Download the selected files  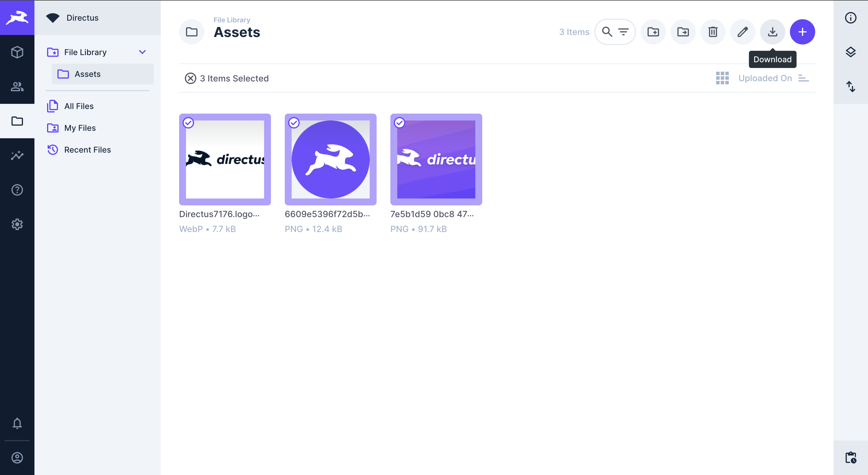[772, 32]
